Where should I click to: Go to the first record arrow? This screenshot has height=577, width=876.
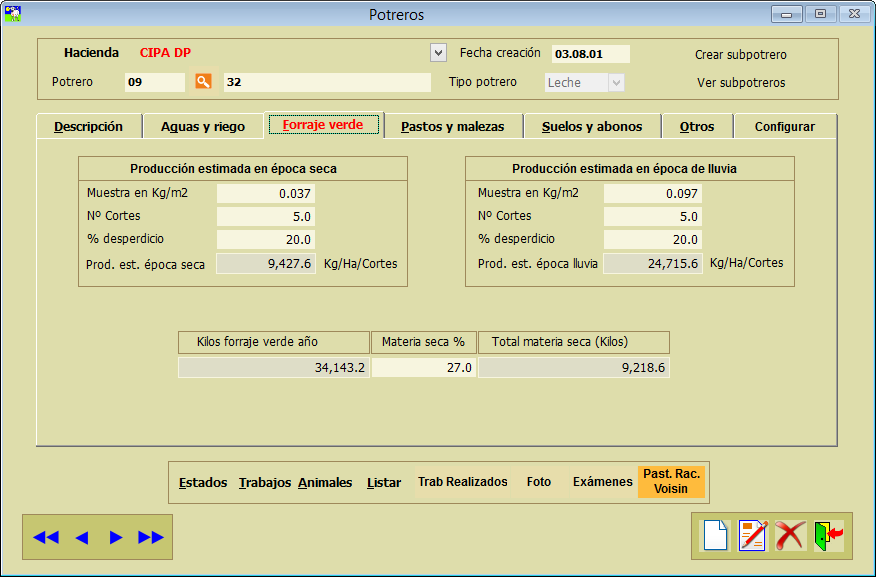[45, 537]
